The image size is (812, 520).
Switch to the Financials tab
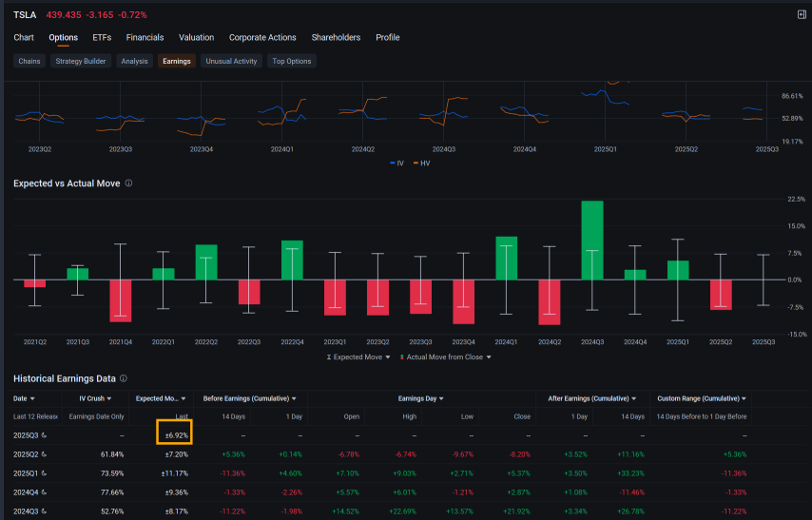click(145, 38)
